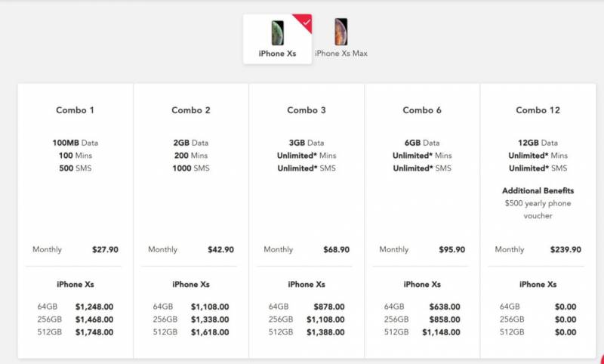Switch to the iPhone Xs Max tab

[x=341, y=54]
